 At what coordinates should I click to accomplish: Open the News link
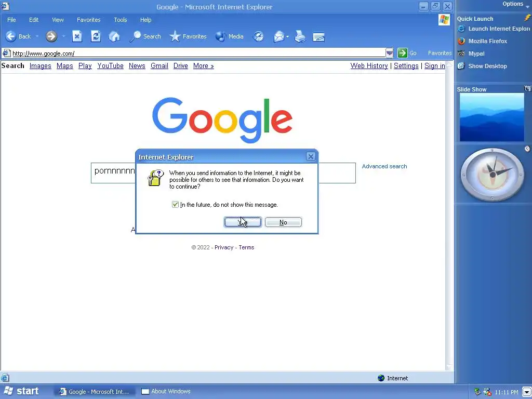(x=137, y=66)
